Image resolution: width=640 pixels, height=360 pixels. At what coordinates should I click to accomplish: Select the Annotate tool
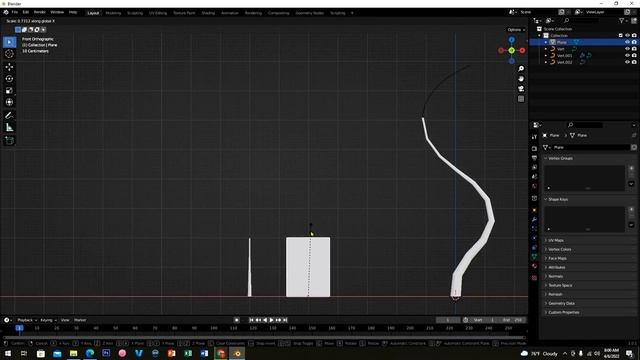(x=9, y=116)
